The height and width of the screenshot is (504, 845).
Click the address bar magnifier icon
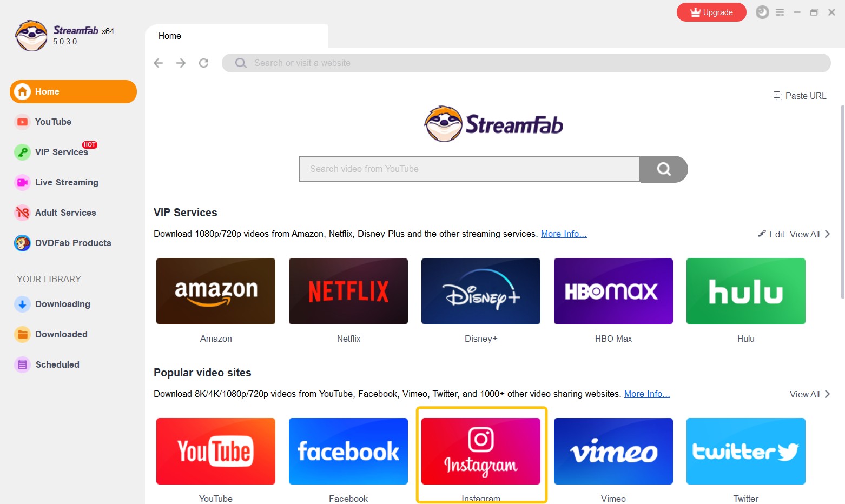241,63
